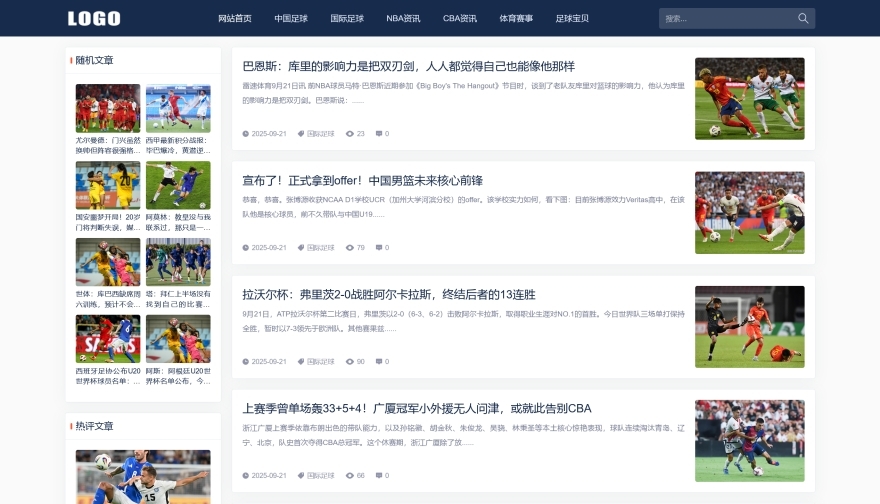
Task: Open the 巴恩斯 article thumbnail image
Action: 749,98
